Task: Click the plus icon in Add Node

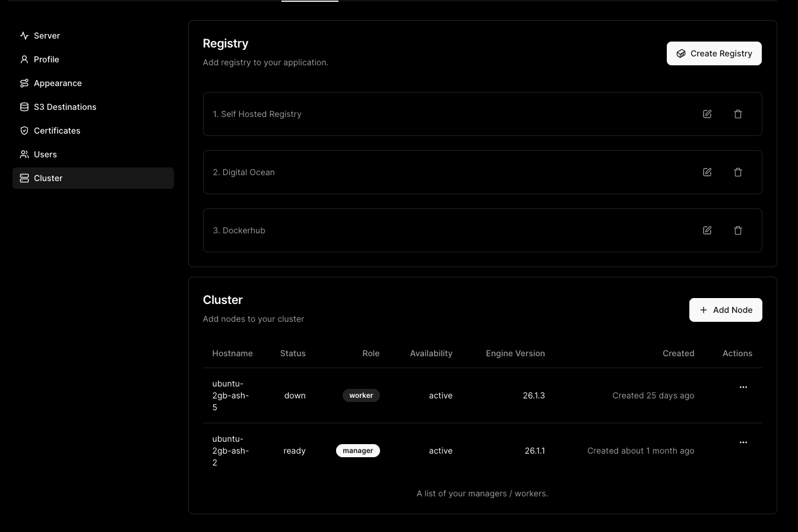Action: [x=704, y=310]
